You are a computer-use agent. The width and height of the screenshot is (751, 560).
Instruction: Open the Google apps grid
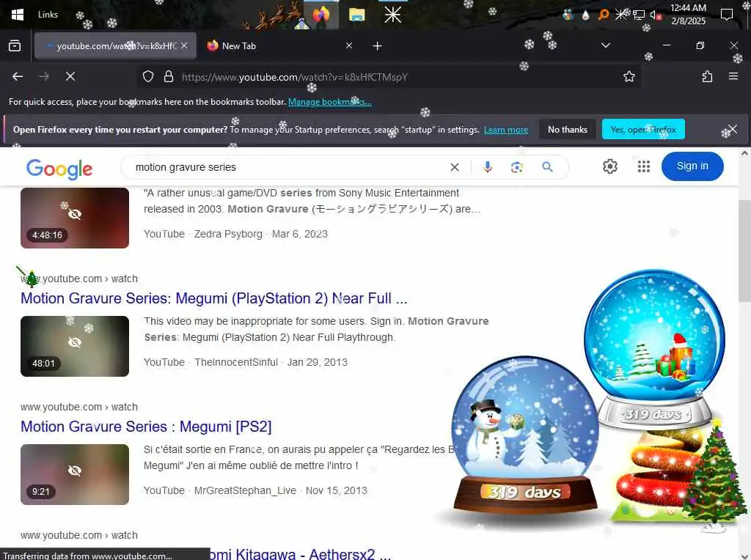pos(644,166)
